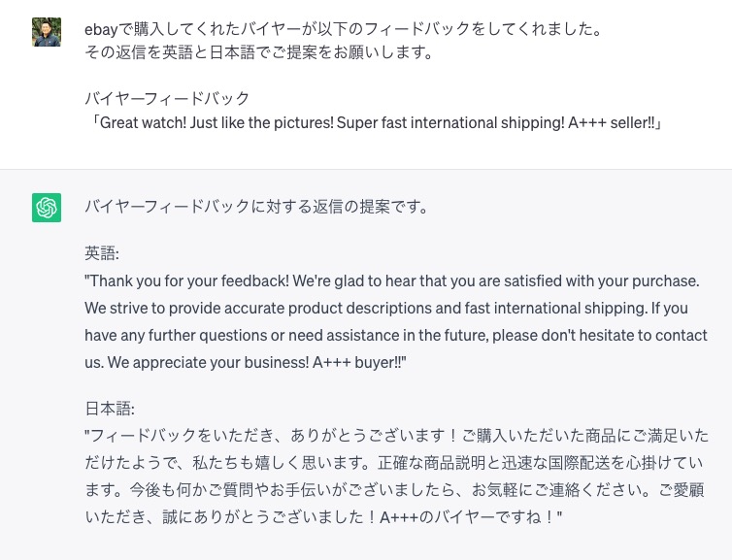Click the line requesting English and Japanese reply
732x560 pixels.
(258, 52)
